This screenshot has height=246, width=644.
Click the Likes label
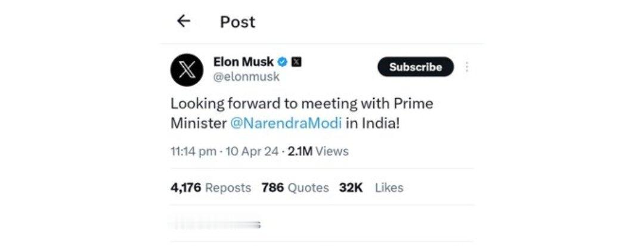click(x=389, y=188)
